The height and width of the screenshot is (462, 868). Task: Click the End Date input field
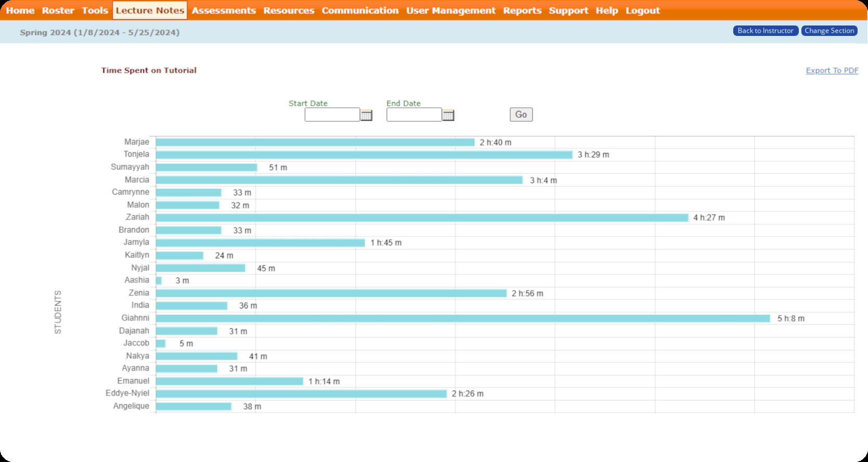coord(414,115)
